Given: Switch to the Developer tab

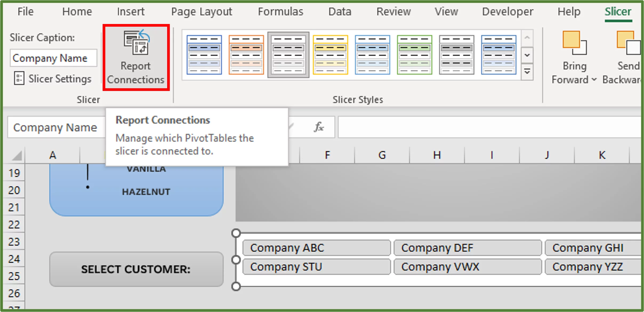Looking at the screenshot, I should click(507, 11).
